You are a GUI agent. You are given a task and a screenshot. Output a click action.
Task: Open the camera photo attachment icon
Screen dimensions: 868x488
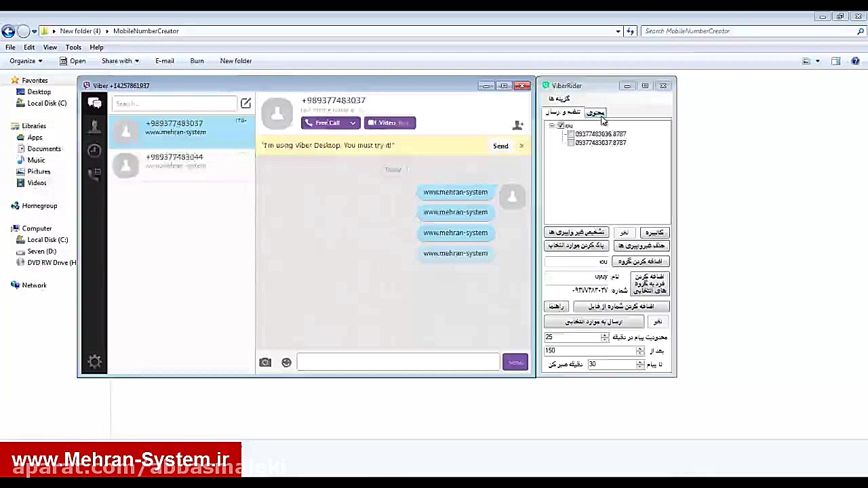pyautogui.click(x=265, y=363)
